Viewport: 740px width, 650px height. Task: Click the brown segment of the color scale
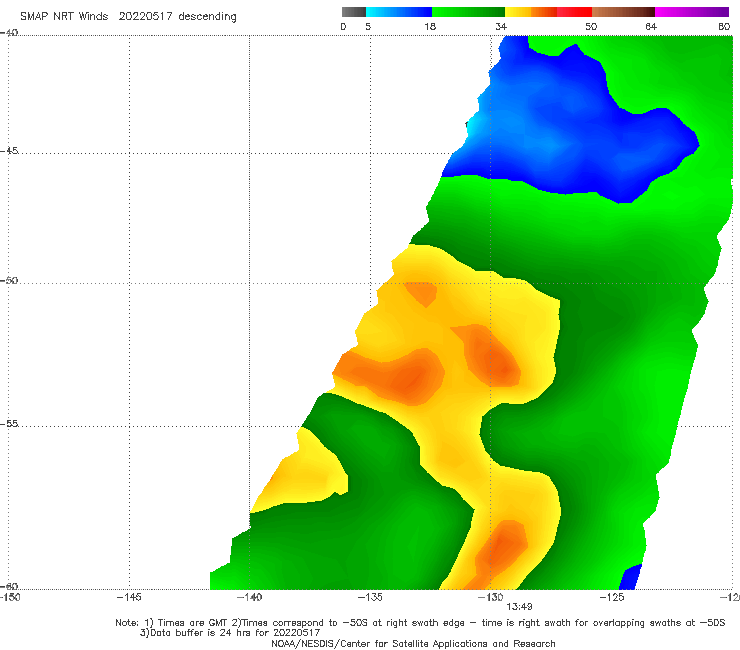(x=623, y=12)
